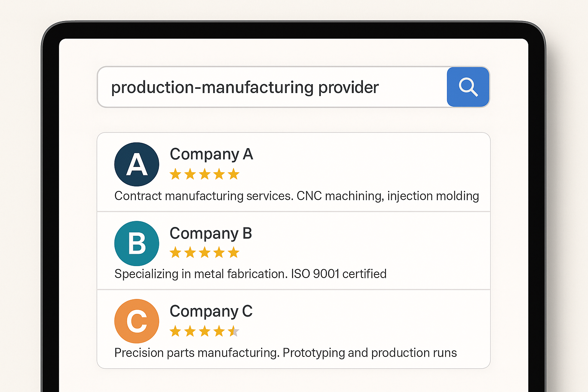Open the Company A title link

(211, 154)
